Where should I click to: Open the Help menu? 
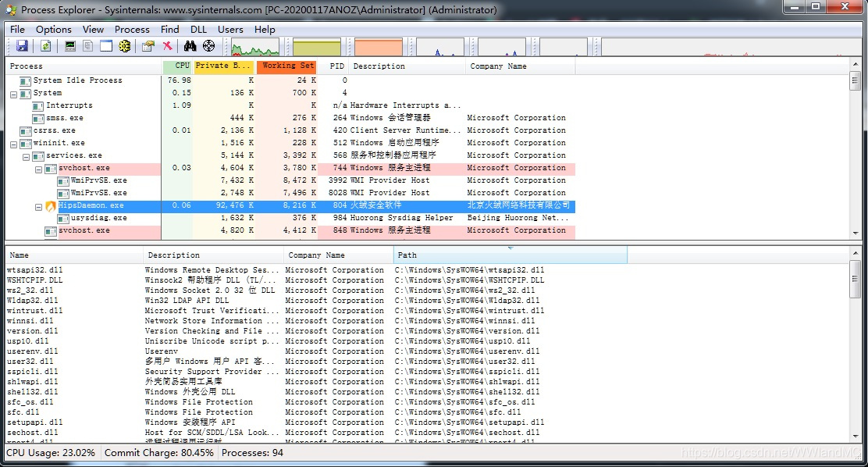click(265, 30)
